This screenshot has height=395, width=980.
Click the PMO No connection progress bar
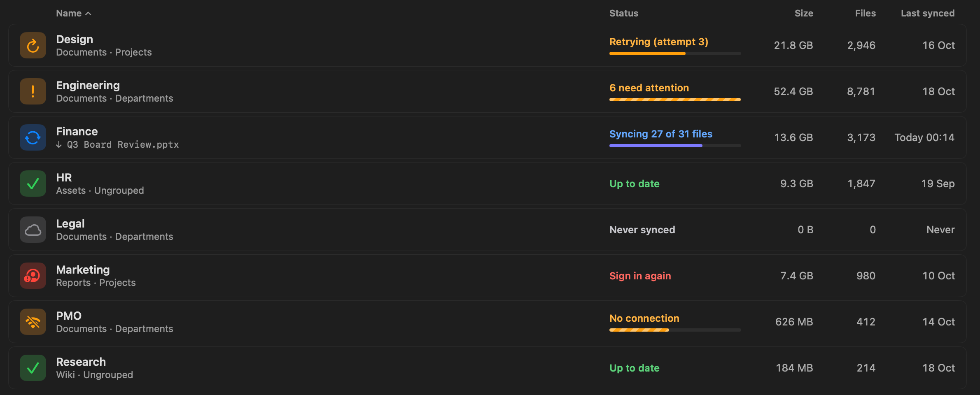675,330
